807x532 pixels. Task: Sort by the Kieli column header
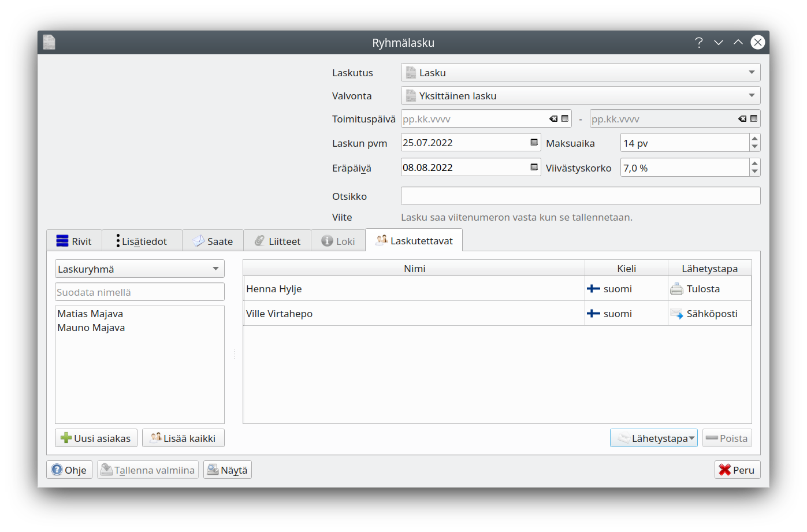(626, 269)
